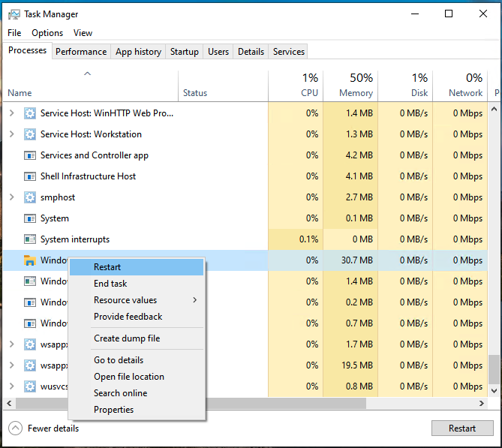Click the Task Manager title bar icon
Image resolution: width=502 pixels, height=448 pixels.
pos(13,14)
